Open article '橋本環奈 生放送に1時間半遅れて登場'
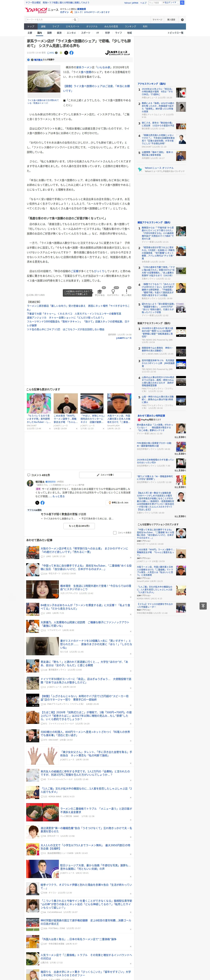The image size is (210, 980). click(x=96, y=588)
